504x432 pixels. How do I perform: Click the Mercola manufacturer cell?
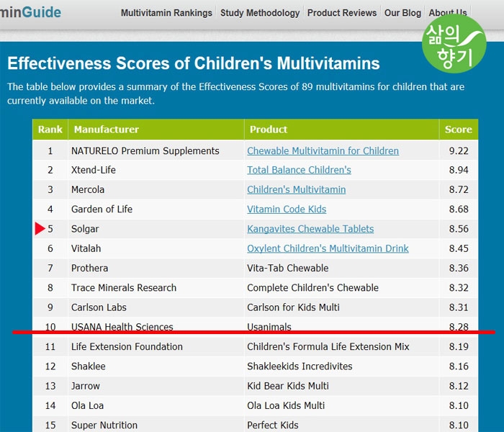tap(156, 189)
